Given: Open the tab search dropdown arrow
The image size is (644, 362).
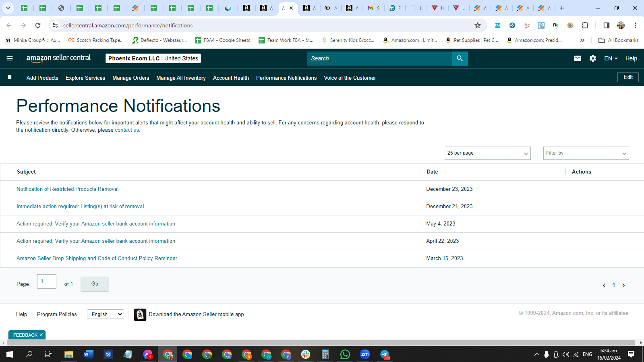Looking at the screenshot, I should (8, 8).
